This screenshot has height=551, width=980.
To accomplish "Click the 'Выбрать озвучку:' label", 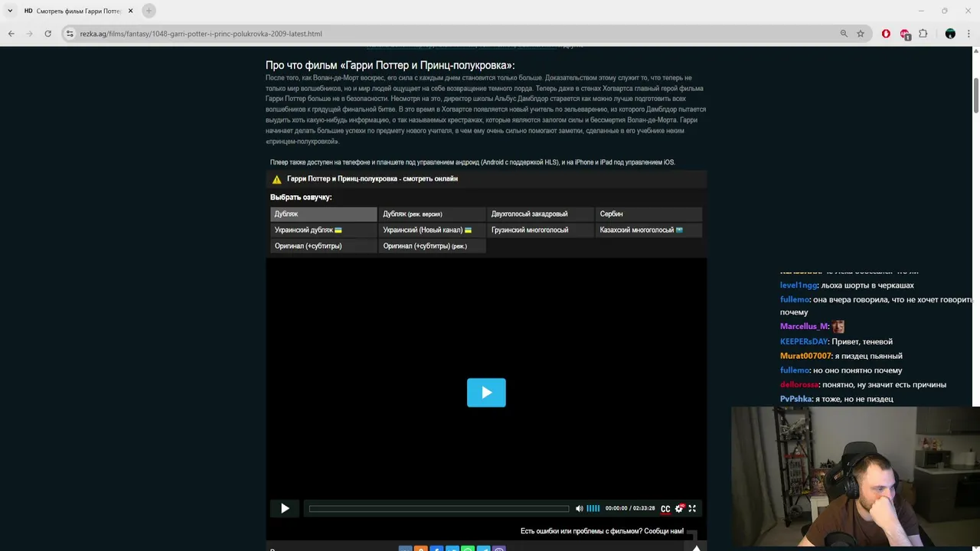I will tap(301, 197).
